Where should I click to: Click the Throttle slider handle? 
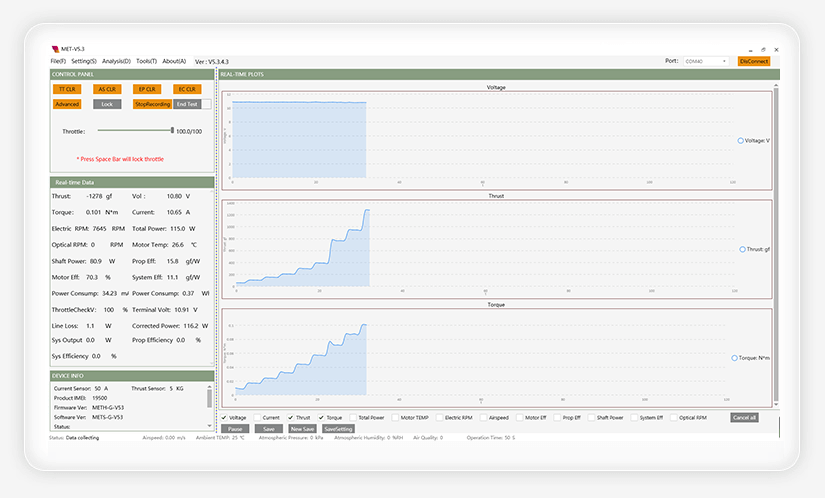(x=172, y=130)
